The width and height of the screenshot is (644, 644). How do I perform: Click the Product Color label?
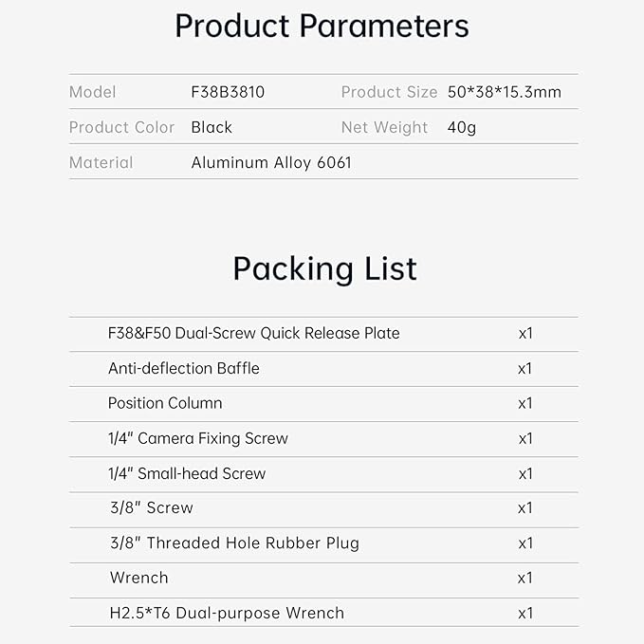click(x=122, y=127)
